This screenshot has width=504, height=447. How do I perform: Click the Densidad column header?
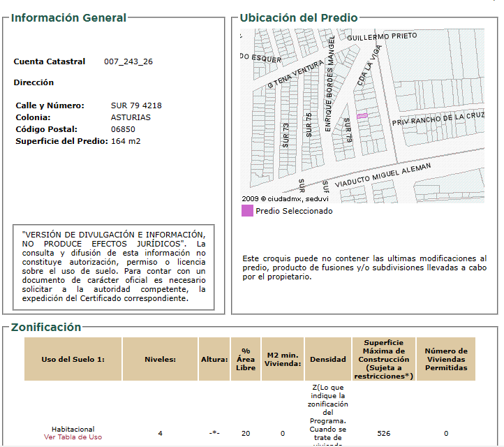pyautogui.click(x=328, y=359)
